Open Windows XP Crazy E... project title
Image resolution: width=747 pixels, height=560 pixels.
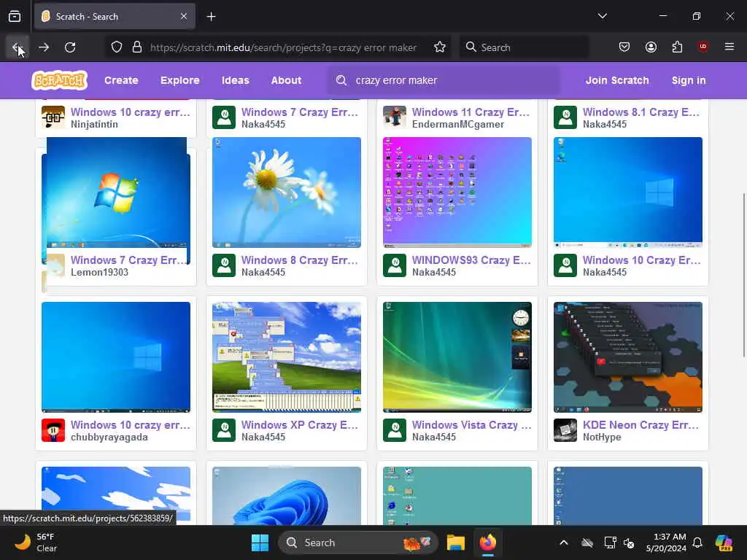pyautogui.click(x=299, y=425)
